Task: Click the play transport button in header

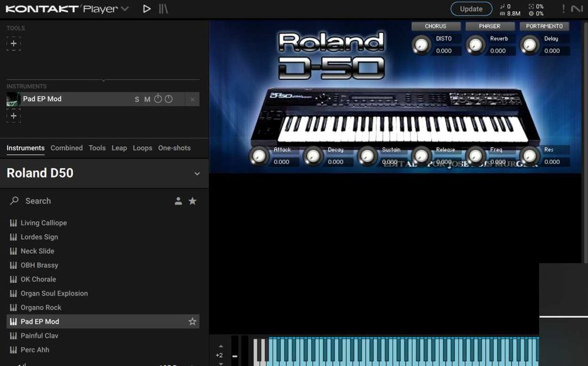Action: pos(146,9)
